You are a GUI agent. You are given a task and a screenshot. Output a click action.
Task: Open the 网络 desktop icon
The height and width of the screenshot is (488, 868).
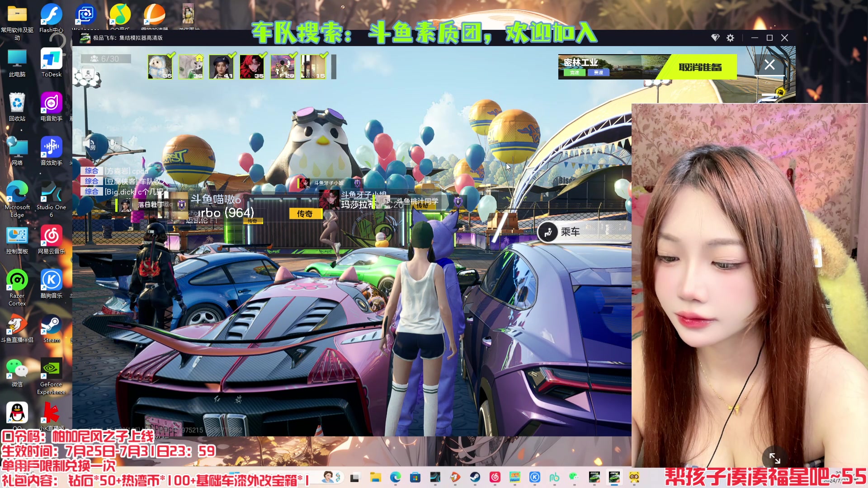17,151
